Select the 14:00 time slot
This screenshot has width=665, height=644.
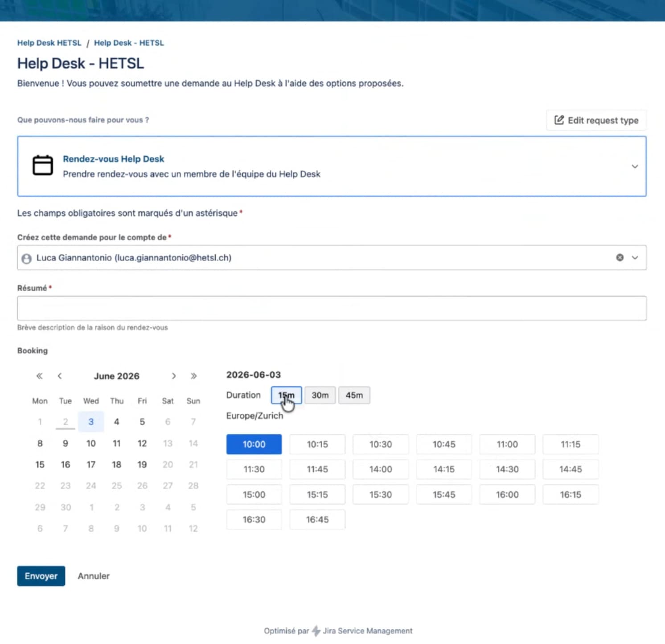(381, 469)
